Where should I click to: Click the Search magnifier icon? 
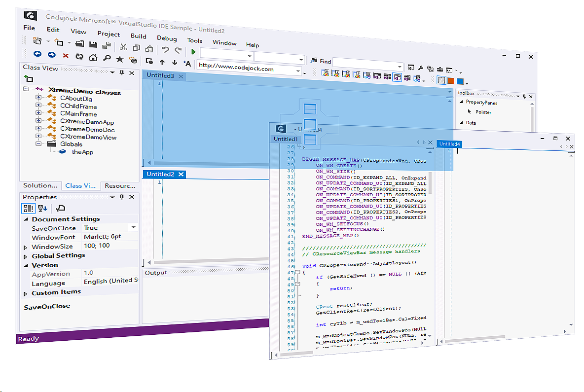click(x=107, y=58)
